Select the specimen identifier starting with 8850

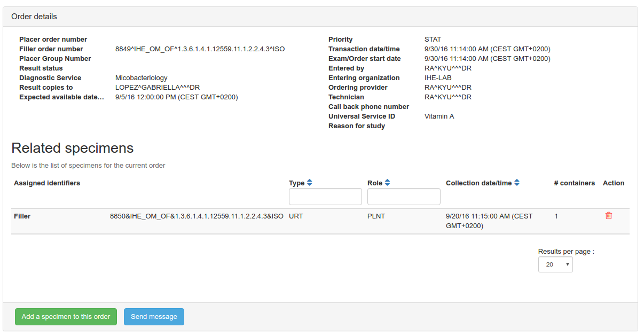(197, 216)
